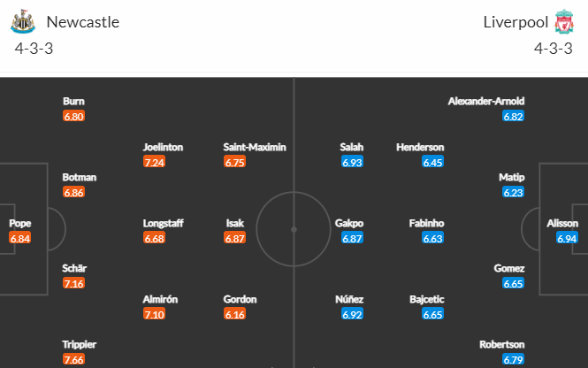This screenshot has height=368, width=588.
Task: Click the Liverpool club crest icon
Action: [564, 22]
